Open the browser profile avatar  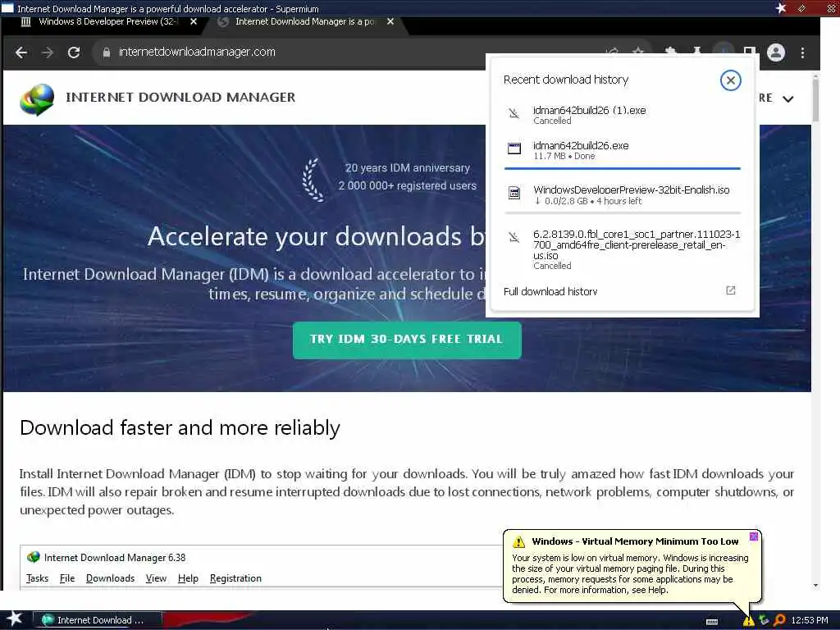click(776, 52)
